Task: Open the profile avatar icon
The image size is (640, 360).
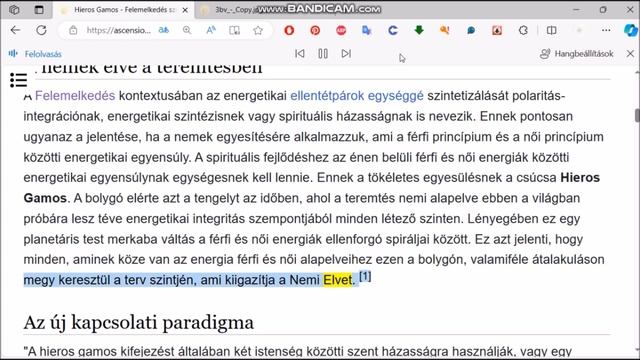Action: click(x=579, y=30)
